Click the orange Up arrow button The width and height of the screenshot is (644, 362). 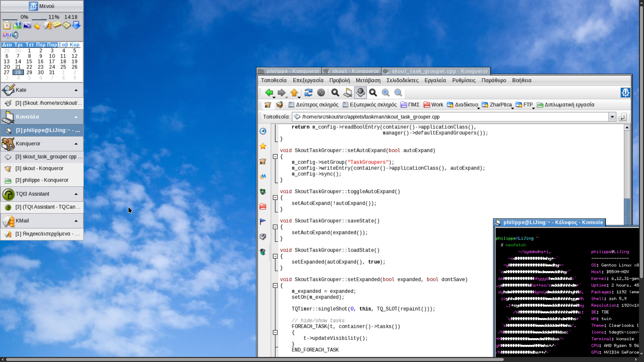[x=294, y=93]
